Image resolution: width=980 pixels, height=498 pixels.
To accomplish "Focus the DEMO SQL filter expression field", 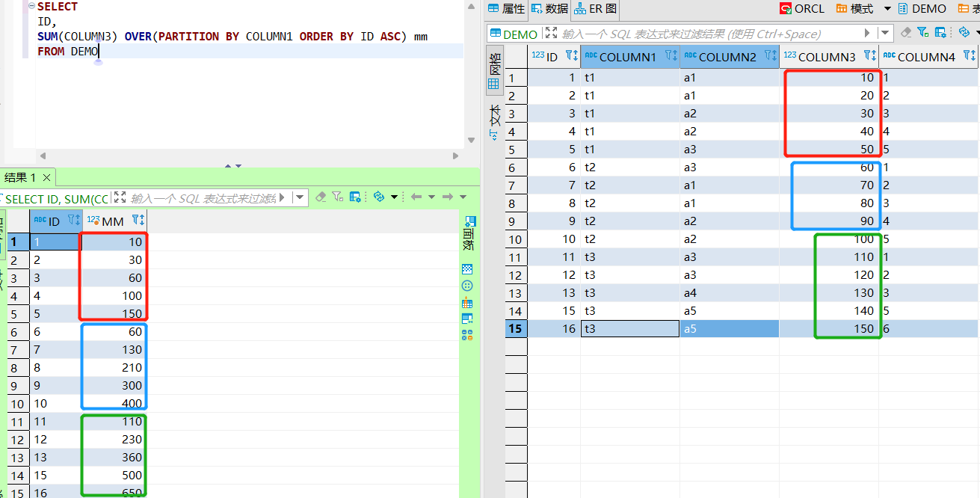I will [x=710, y=34].
